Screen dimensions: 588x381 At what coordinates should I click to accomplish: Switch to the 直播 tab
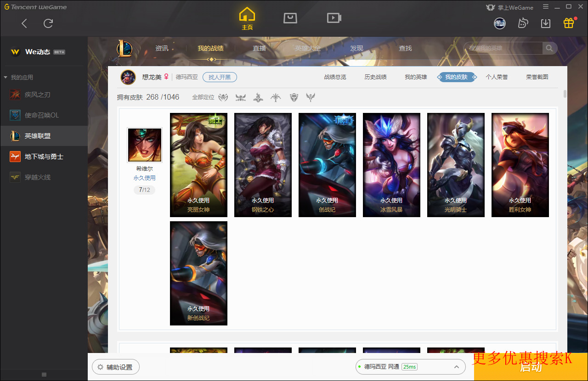tap(260, 48)
